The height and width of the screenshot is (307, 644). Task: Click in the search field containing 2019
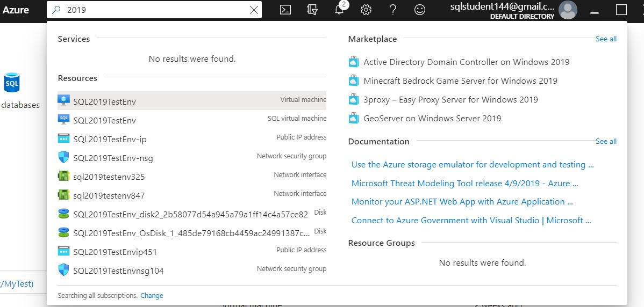click(x=156, y=10)
